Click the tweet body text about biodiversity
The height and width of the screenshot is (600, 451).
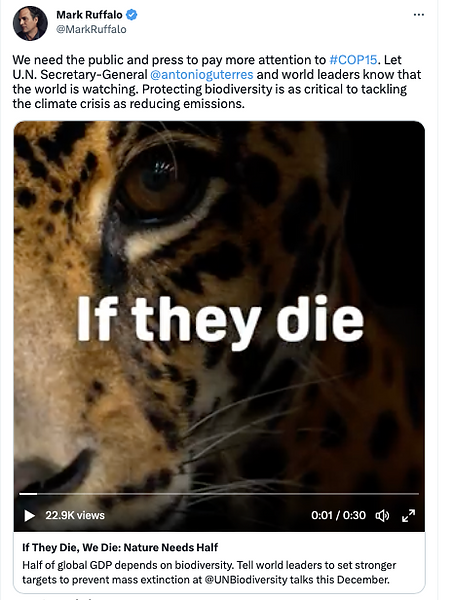(x=217, y=82)
